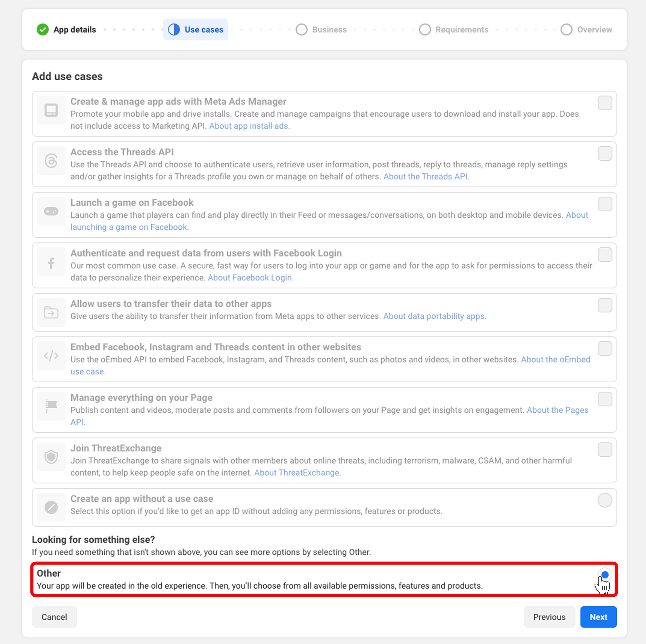Click 'Authenticate and request data' card title
Screen dimensions: 646x644
pyautogui.click(x=206, y=253)
